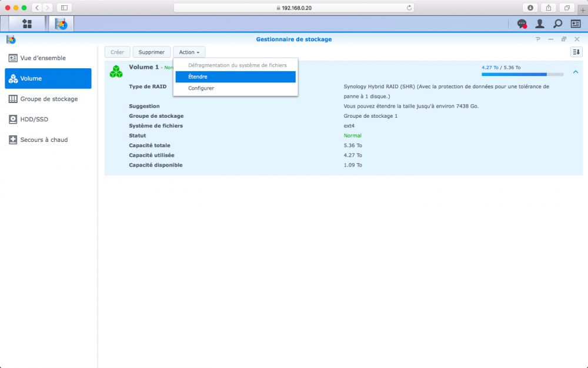Click the Supprimer button

coord(151,52)
